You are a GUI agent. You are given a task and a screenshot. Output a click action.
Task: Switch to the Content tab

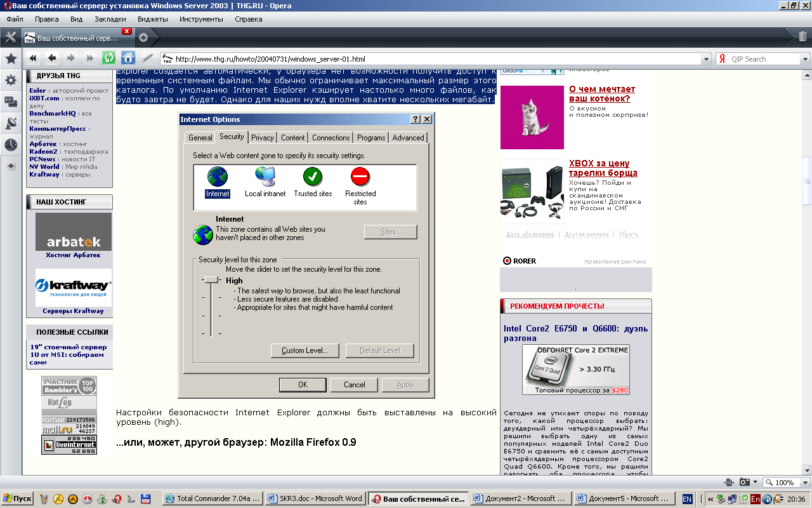click(293, 138)
